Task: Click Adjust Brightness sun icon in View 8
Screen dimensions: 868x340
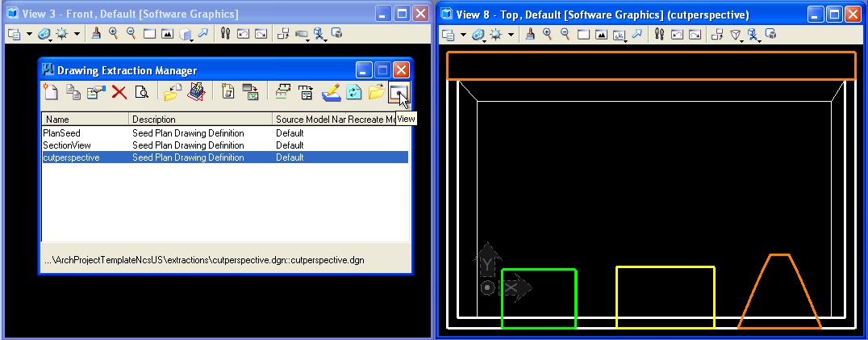Action: pos(495,36)
